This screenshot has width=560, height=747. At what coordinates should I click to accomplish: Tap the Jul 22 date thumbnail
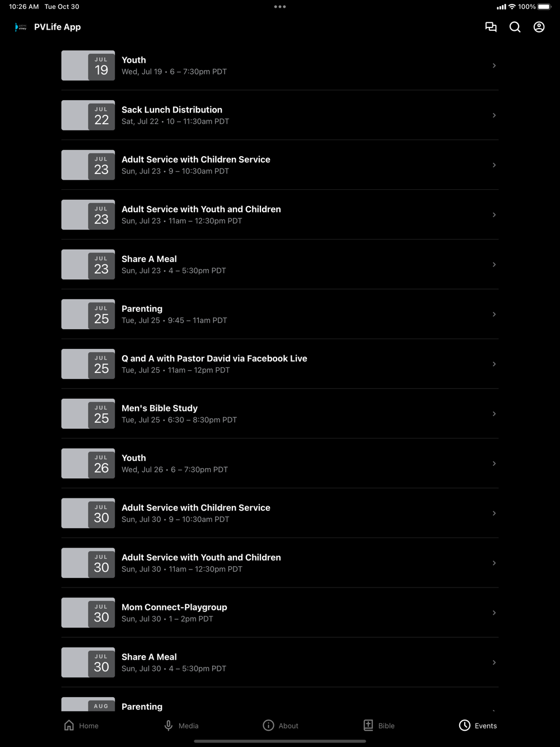pyautogui.click(x=88, y=115)
